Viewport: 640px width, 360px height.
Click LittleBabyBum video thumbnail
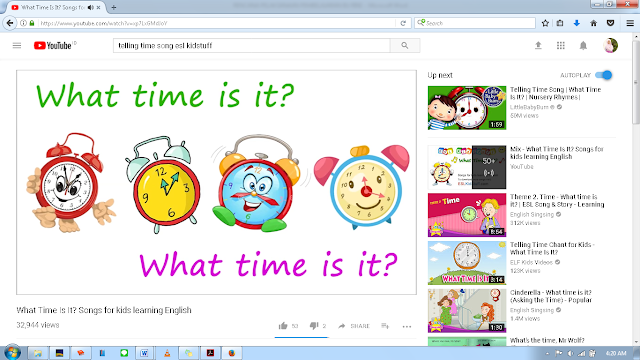tap(467, 108)
